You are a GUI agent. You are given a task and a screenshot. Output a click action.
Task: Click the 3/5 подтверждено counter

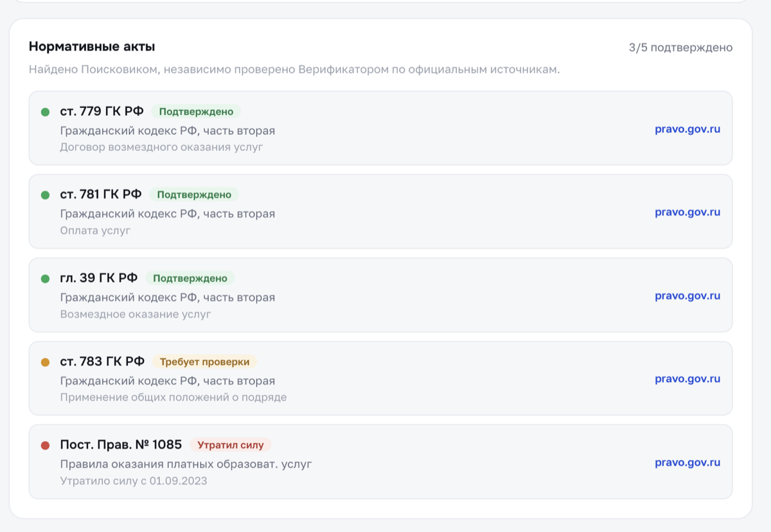pyautogui.click(x=680, y=48)
